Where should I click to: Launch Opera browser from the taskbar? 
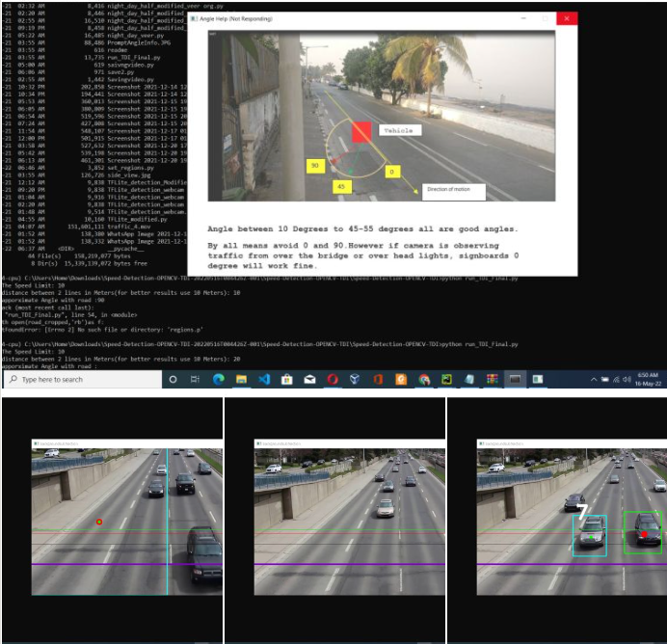(x=333, y=379)
